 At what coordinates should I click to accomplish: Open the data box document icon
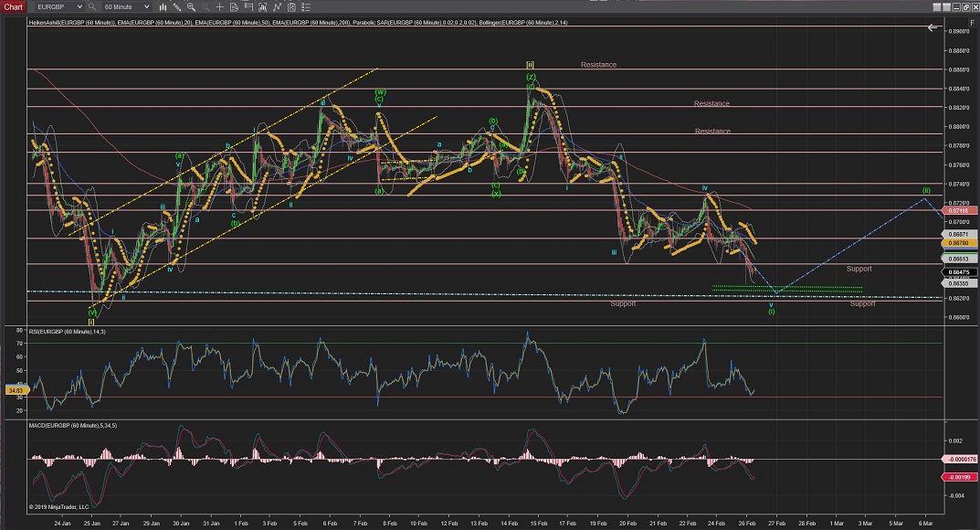tap(234, 7)
